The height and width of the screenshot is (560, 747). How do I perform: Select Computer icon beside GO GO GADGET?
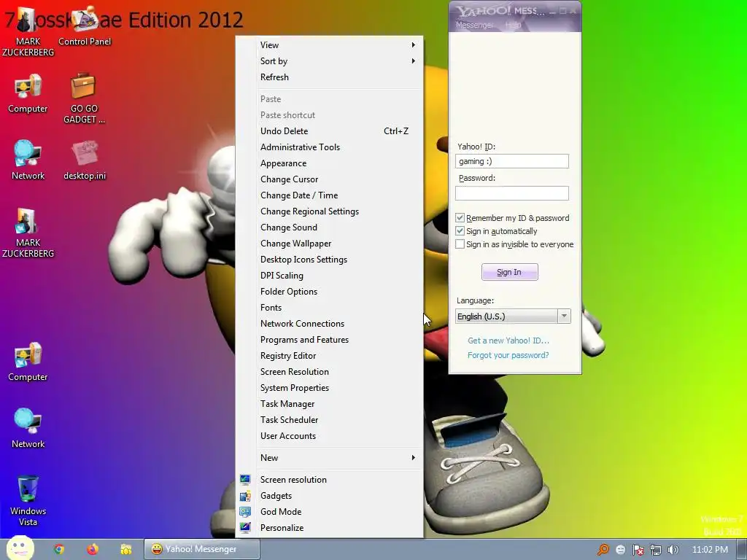[x=28, y=93]
